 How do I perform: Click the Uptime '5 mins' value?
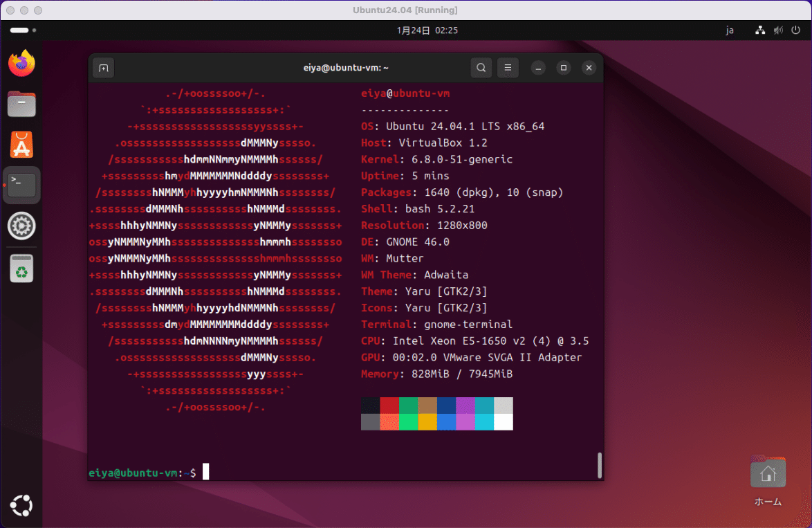tap(430, 176)
